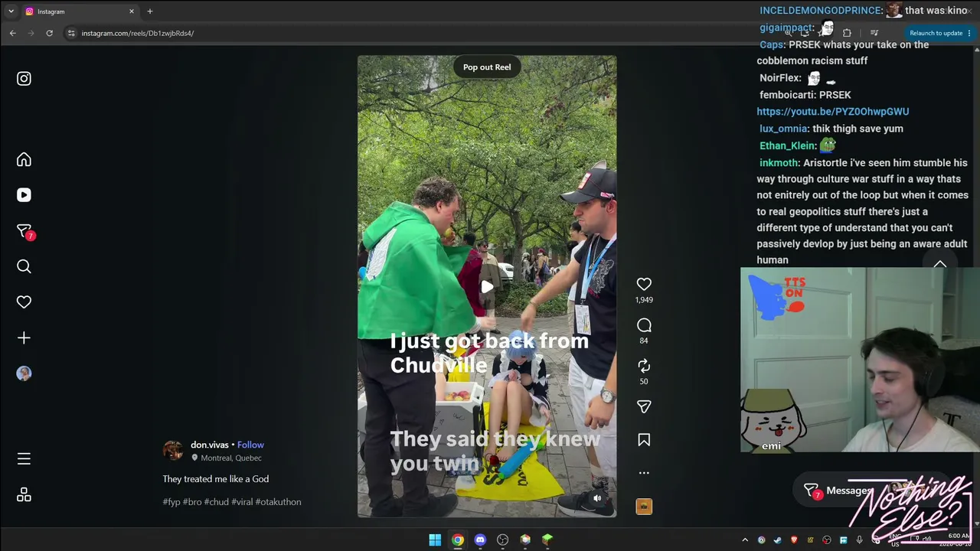Open the More hamburger menu in the sidebar
The image size is (980, 551).
point(24,459)
